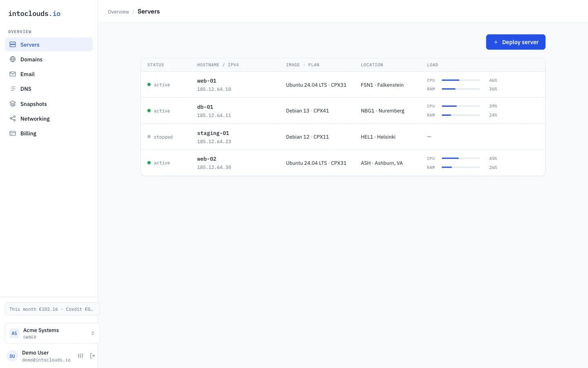
Task: Open Snapshots via the layers icon
Action: click(x=13, y=104)
